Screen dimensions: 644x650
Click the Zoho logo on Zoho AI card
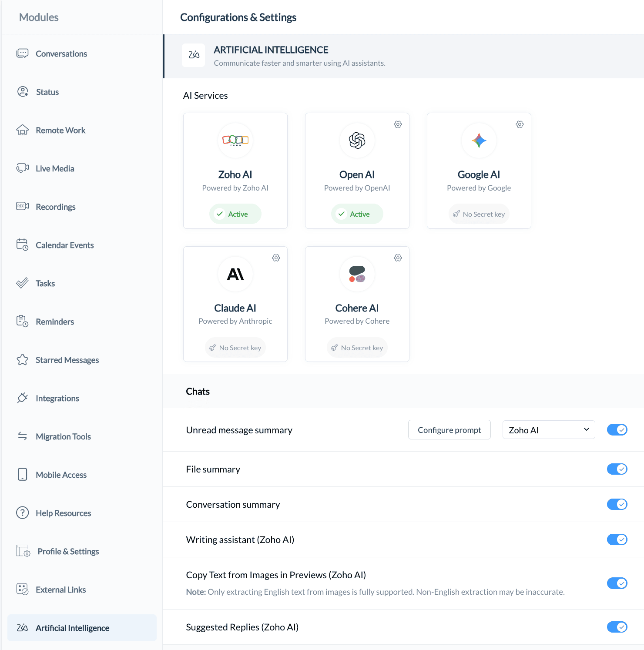(235, 141)
